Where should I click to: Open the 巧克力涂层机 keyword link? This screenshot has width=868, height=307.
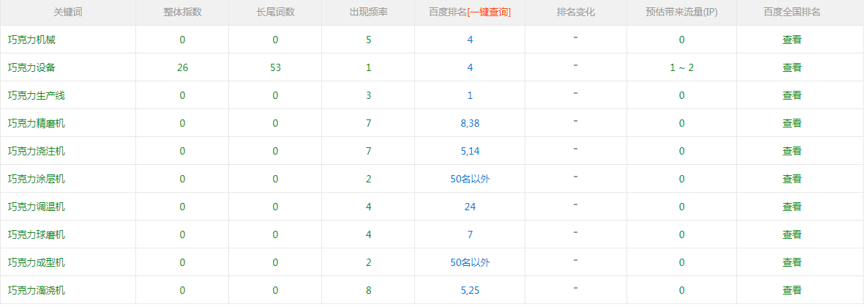37,179
